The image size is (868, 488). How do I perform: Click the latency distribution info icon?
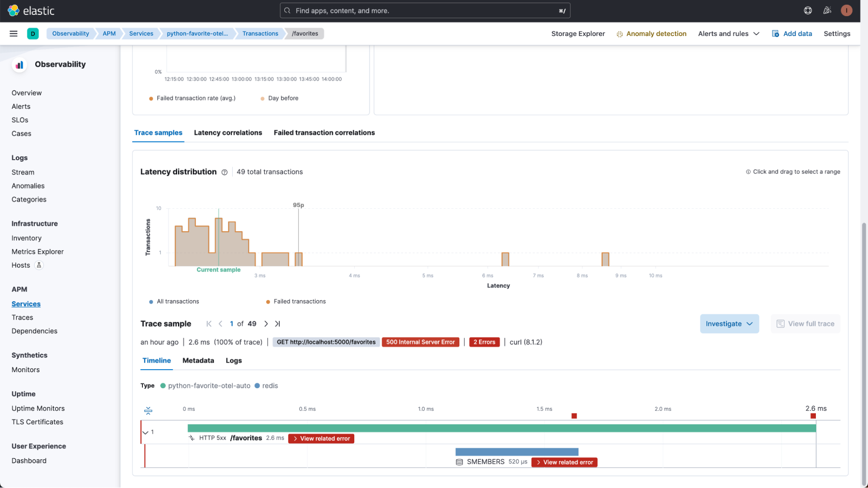coord(225,172)
